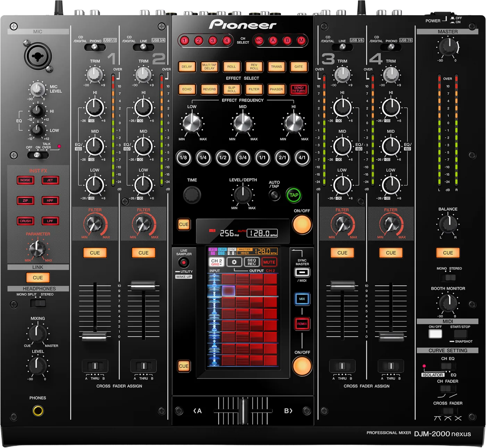
Task: Click the MIC XLR combo input jack
Action: (38, 56)
